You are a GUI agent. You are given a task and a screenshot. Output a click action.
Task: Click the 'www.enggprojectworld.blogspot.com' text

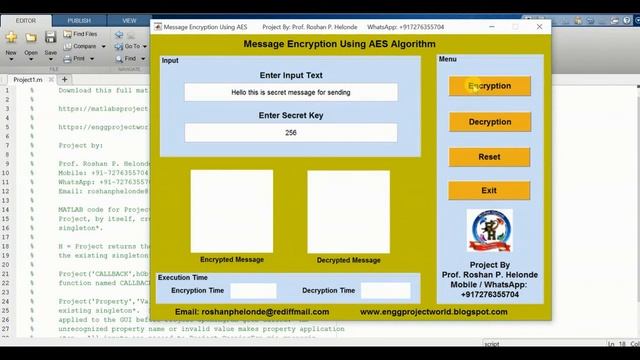click(433, 312)
